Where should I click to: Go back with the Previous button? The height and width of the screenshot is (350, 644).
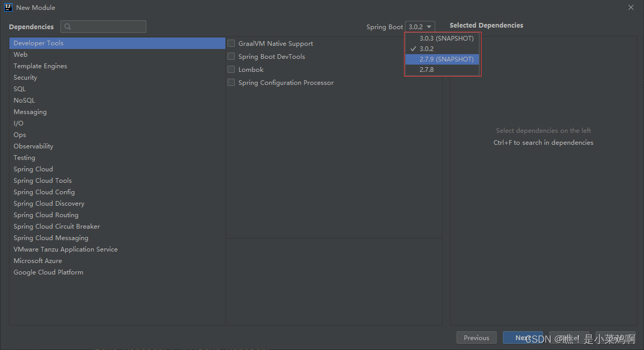476,337
